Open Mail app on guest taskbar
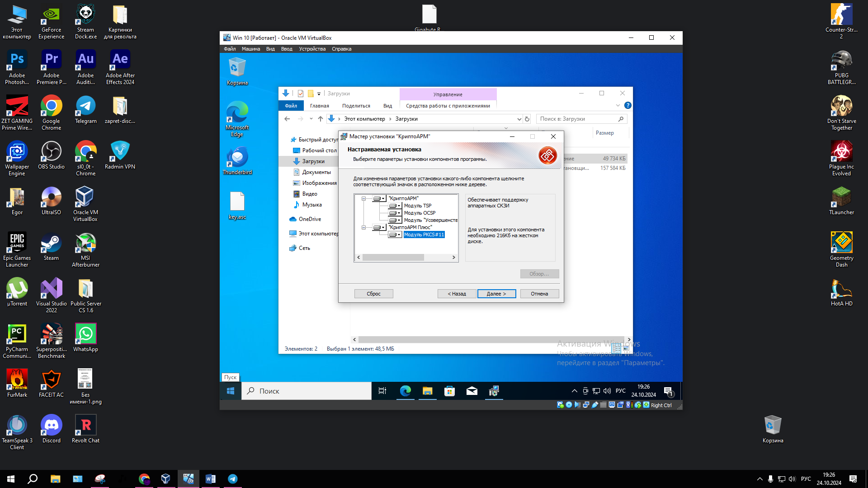The image size is (868, 488). [472, 391]
